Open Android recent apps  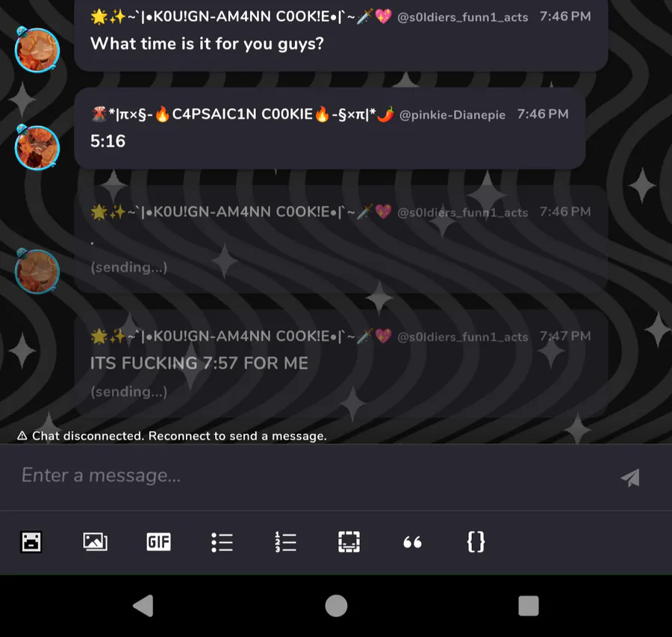click(529, 606)
